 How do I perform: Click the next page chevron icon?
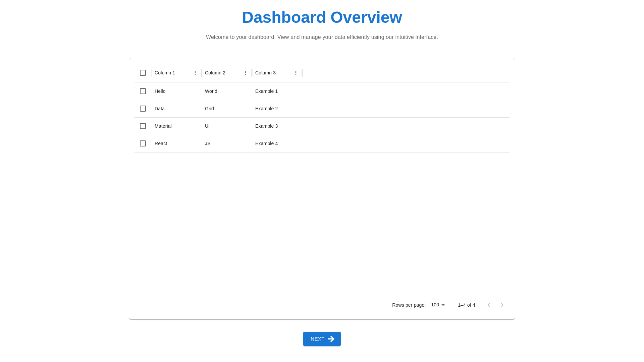pos(502,305)
